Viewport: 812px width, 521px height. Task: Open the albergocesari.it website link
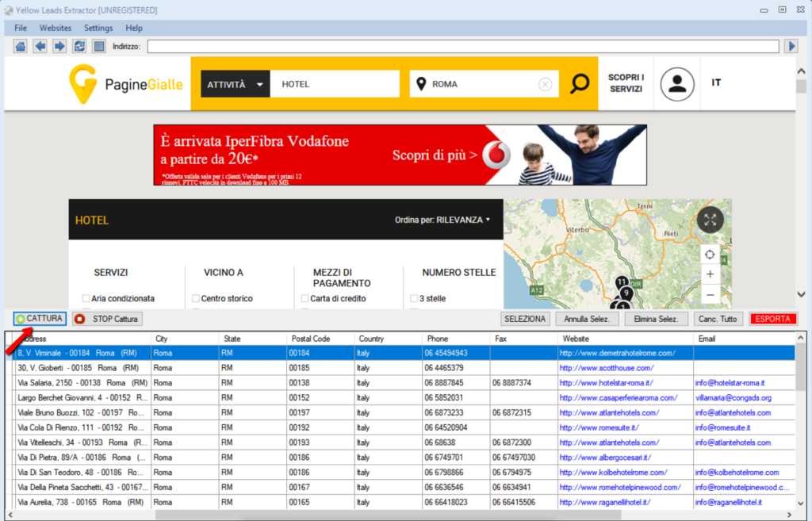(x=605, y=458)
